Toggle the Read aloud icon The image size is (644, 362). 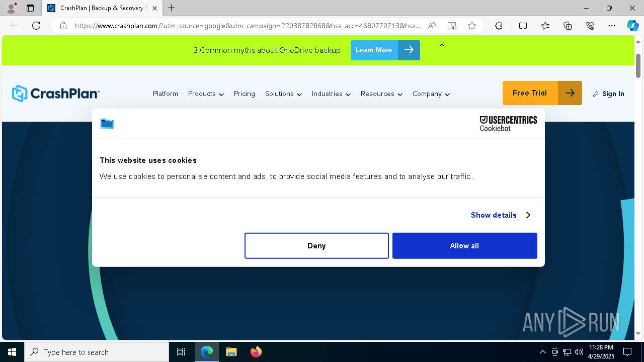[x=432, y=26]
